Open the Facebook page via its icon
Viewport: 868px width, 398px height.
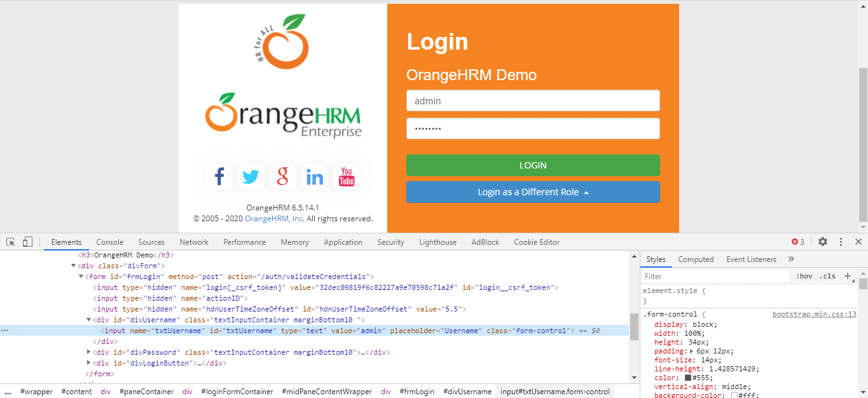pyautogui.click(x=219, y=176)
